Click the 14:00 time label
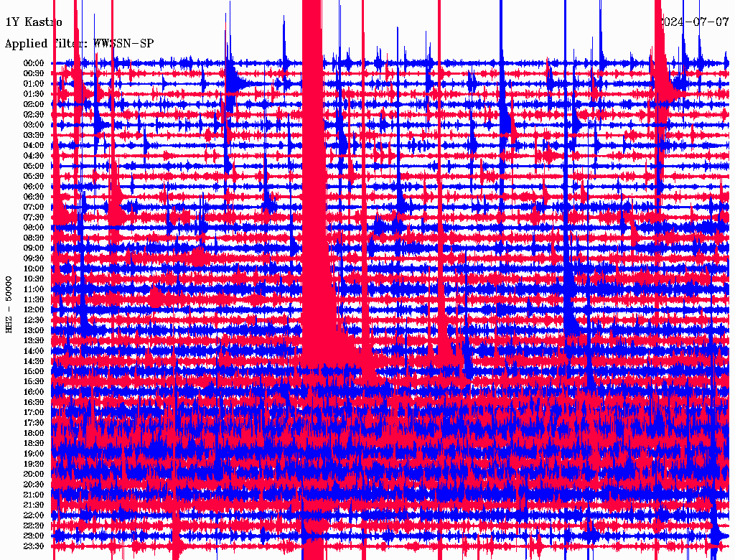 tap(34, 351)
